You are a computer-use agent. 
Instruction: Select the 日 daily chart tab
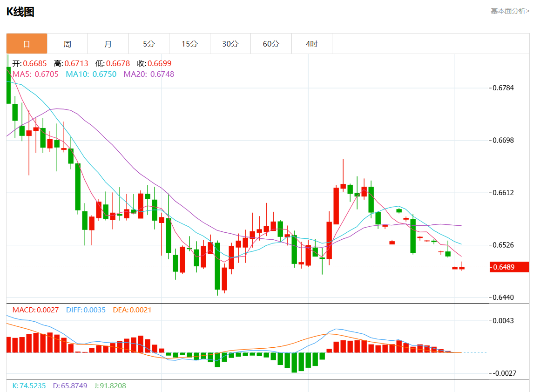coord(27,44)
